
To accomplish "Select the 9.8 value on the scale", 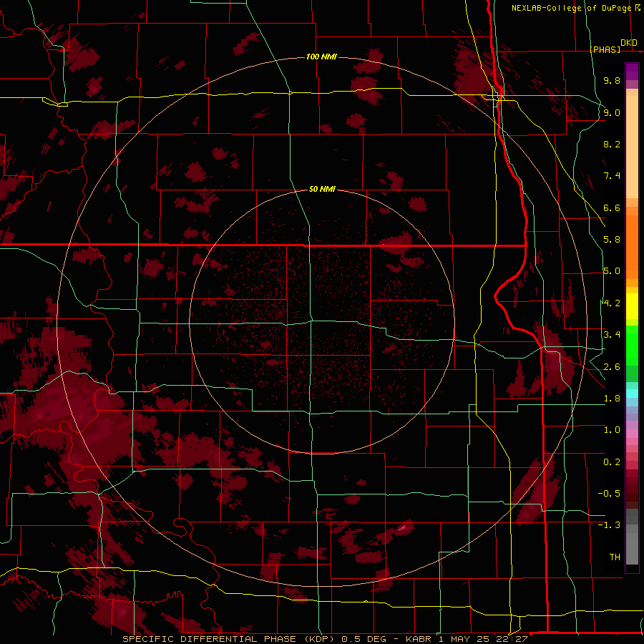I will click(612, 80).
